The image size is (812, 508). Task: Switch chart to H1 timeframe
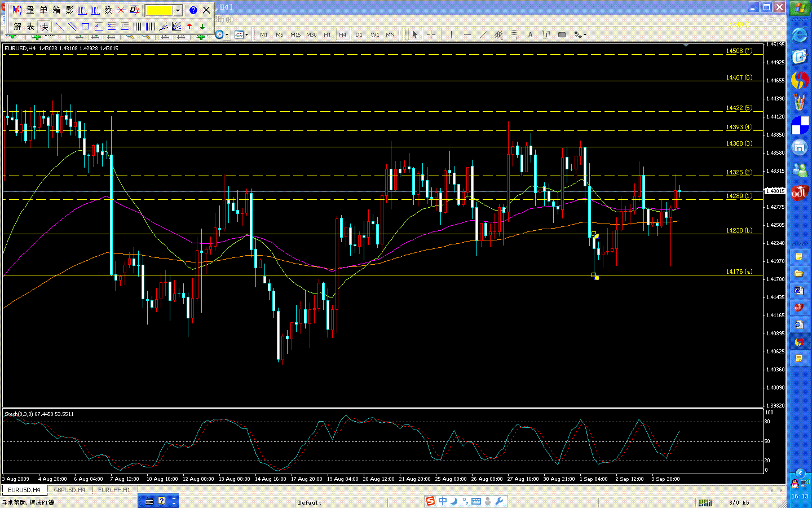(x=327, y=35)
